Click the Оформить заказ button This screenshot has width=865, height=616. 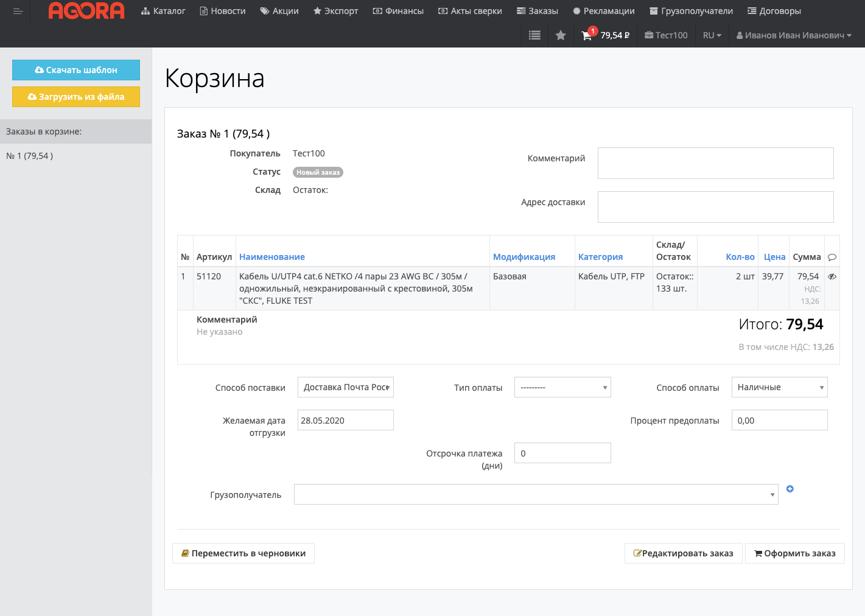[x=794, y=553]
